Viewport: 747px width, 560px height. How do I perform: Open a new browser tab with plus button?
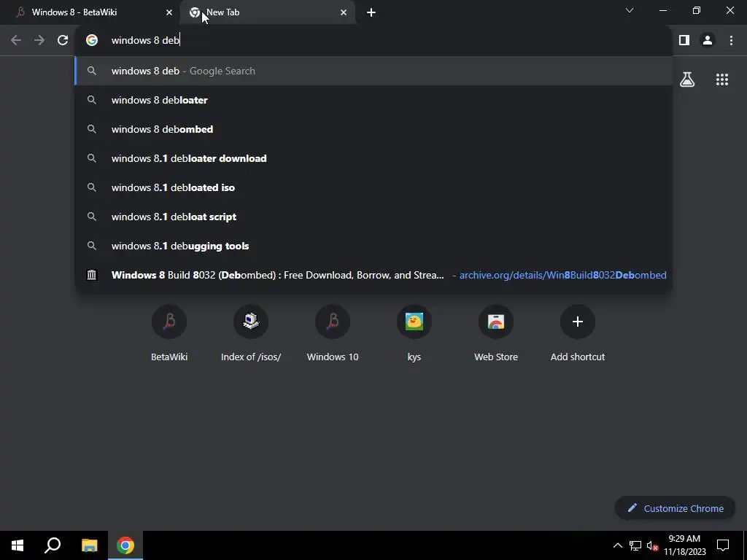[371, 12]
